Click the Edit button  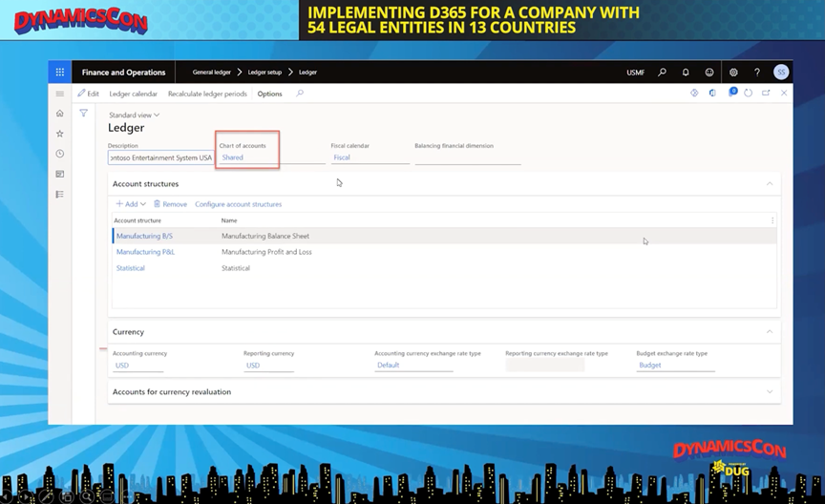pyautogui.click(x=89, y=94)
